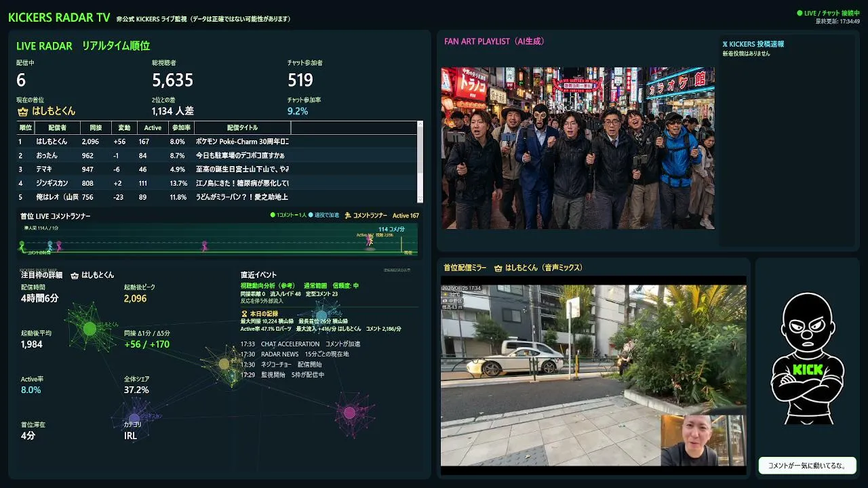Sort by the Active column header
This screenshot has width=868, height=488.
pos(153,127)
